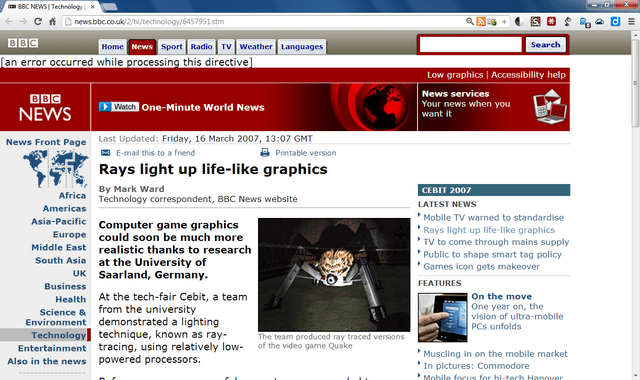
Task: Click the printer icon for Printable version
Action: click(x=265, y=153)
